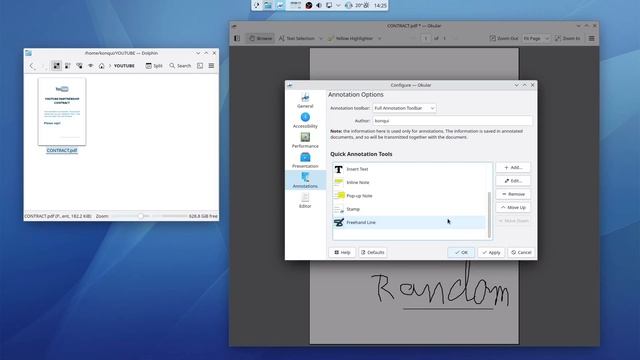This screenshot has width=640, height=360.
Task: Click the Quick Annotation Tools list scrollbar
Action: (x=489, y=214)
